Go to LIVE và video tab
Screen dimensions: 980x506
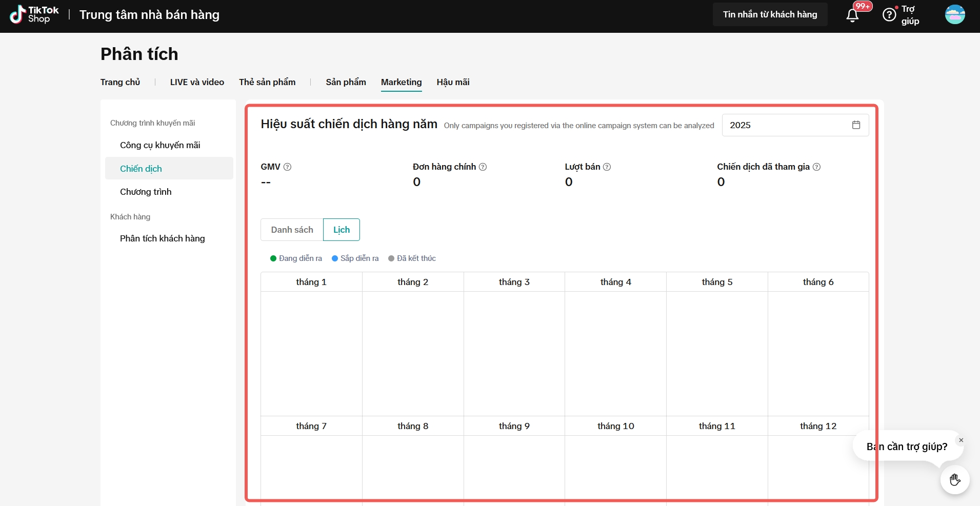tap(197, 82)
